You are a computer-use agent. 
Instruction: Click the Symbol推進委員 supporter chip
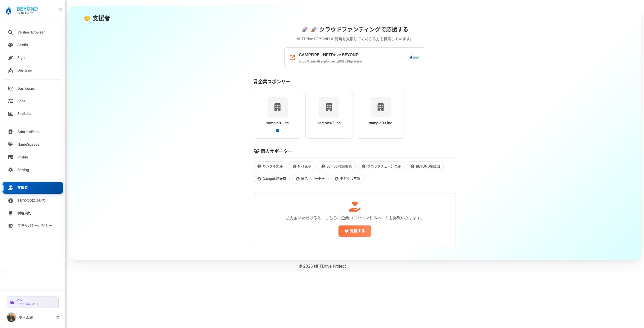pyautogui.click(x=336, y=166)
